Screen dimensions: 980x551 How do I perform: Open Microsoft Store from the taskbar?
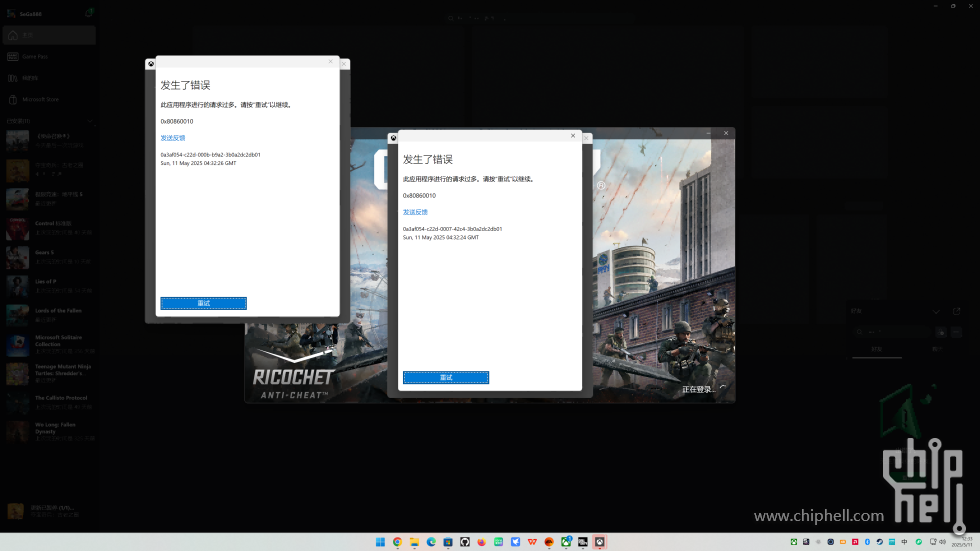tap(448, 542)
